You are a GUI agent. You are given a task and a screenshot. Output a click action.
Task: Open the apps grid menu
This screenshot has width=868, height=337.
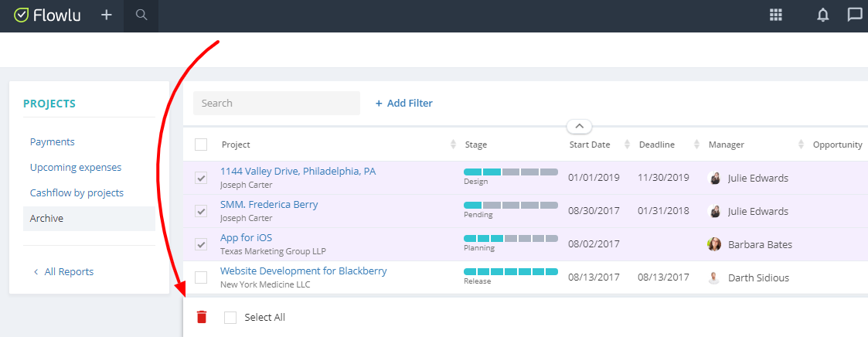776,15
